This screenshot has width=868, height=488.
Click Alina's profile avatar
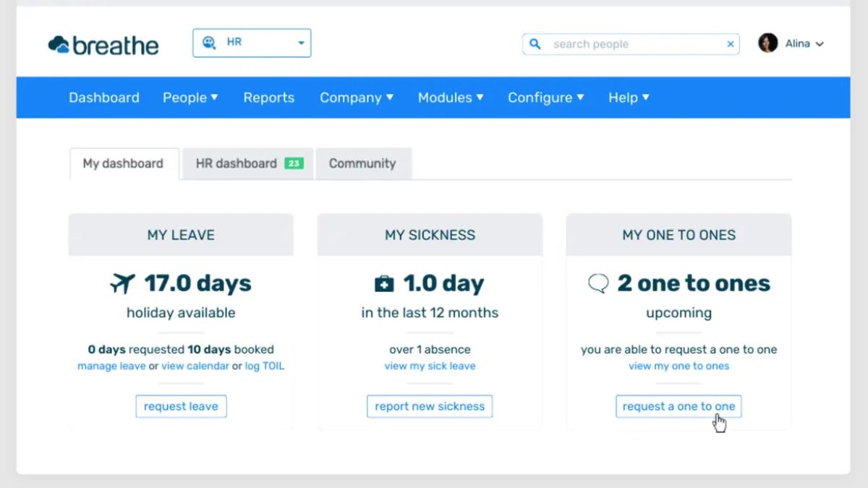coord(767,43)
